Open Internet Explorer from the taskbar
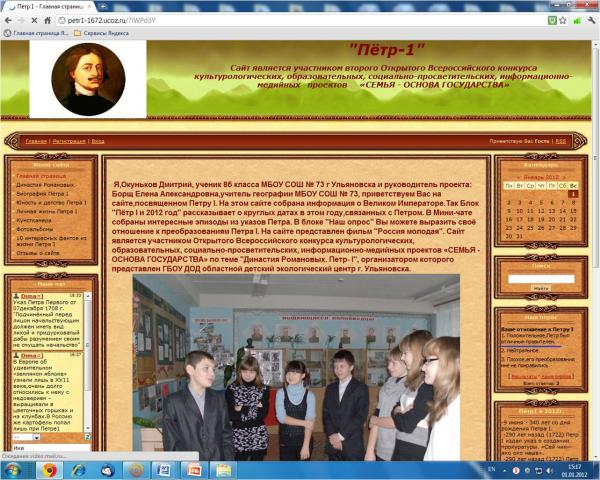 click(78, 470)
